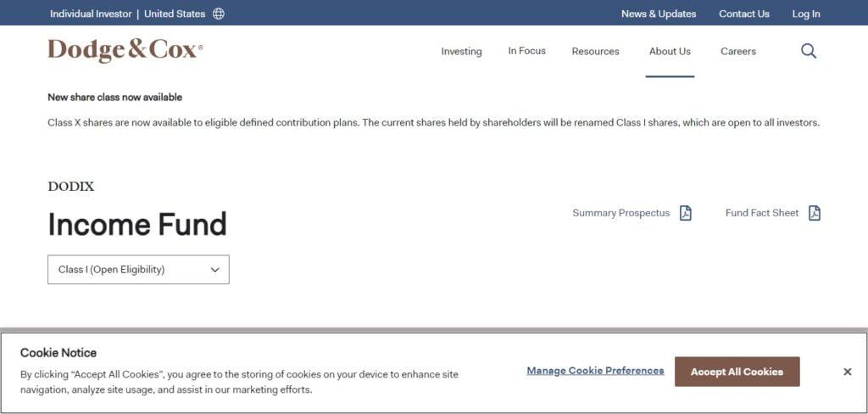Screen dimensions: 868x414
Task: Open the In Focus menu
Action: point(526,51)
